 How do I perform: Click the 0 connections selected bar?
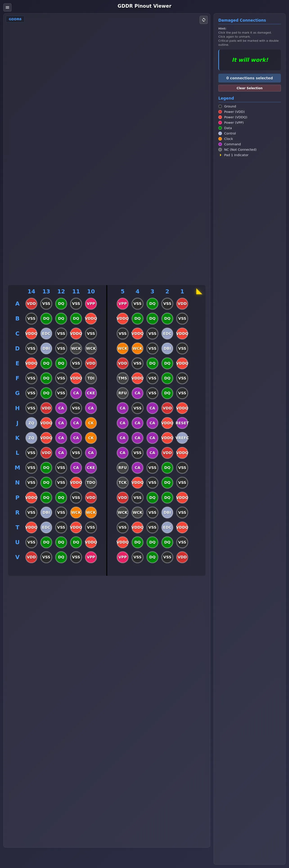pos(249,78)
